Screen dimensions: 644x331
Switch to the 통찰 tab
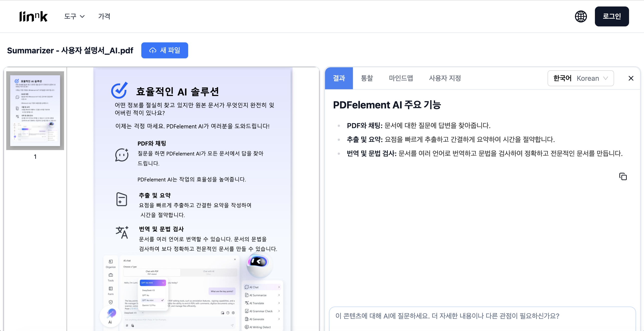[x=367, y=78]
